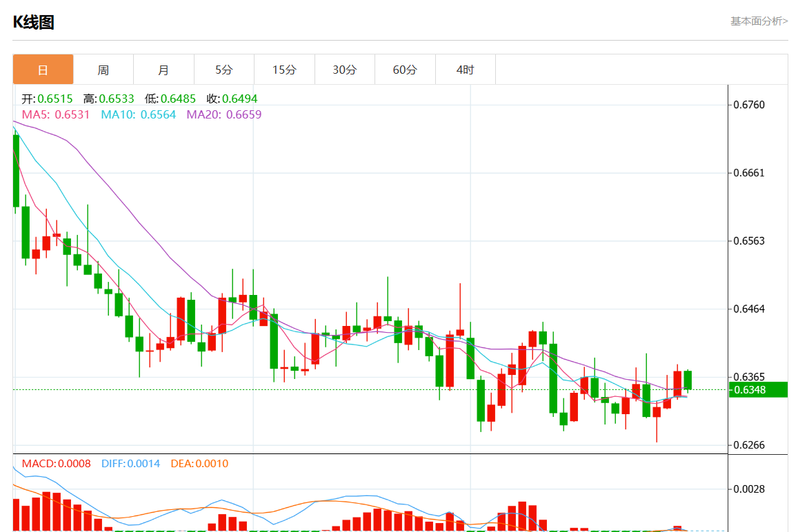Switch to the 周 weekly tab
The height and width of the screenshot is (532, 798).
coord(103,69)
